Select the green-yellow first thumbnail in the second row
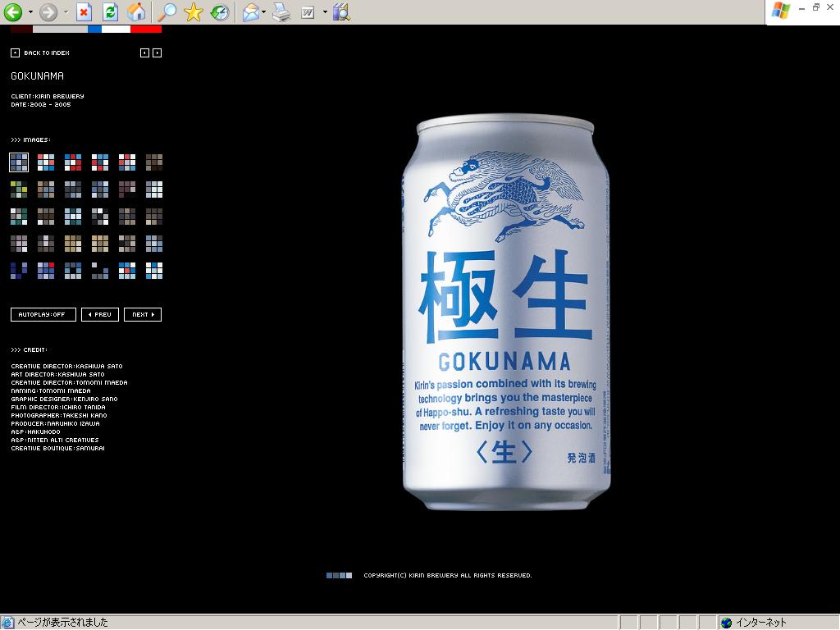 click(19, 189)
